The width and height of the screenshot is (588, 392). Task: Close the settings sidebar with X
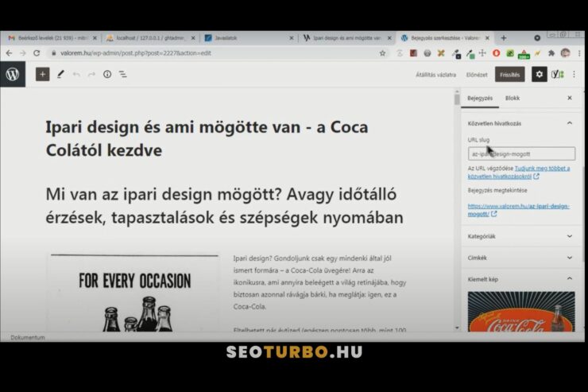tap(570, 98)
